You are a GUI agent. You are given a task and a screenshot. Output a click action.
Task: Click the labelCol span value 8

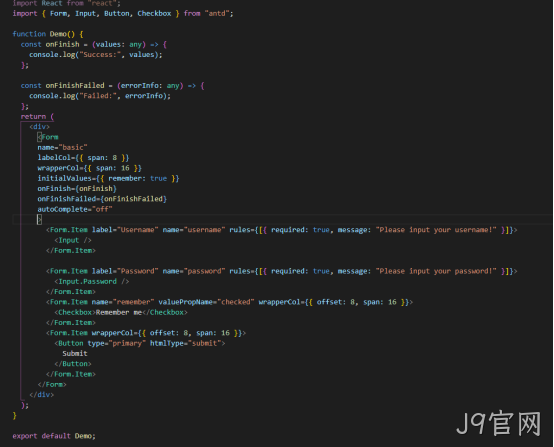click(x=115, y=158)
